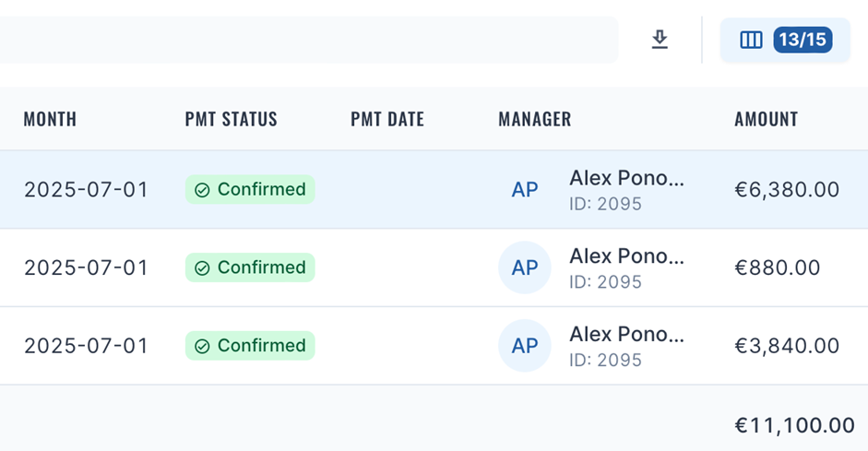This screenshot has height=451, width=868.
Task: Click the AP avatar in the €6,380.00 row
Action: coord(525,190)
